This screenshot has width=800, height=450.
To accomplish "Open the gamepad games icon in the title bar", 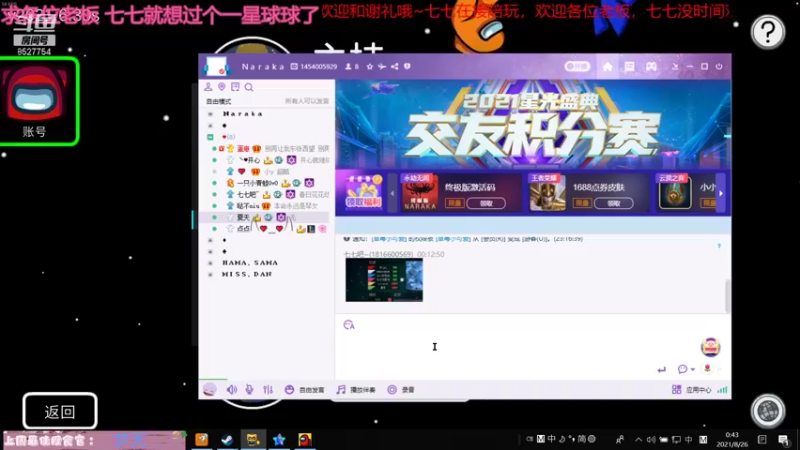I will click(x=652, y=66).
